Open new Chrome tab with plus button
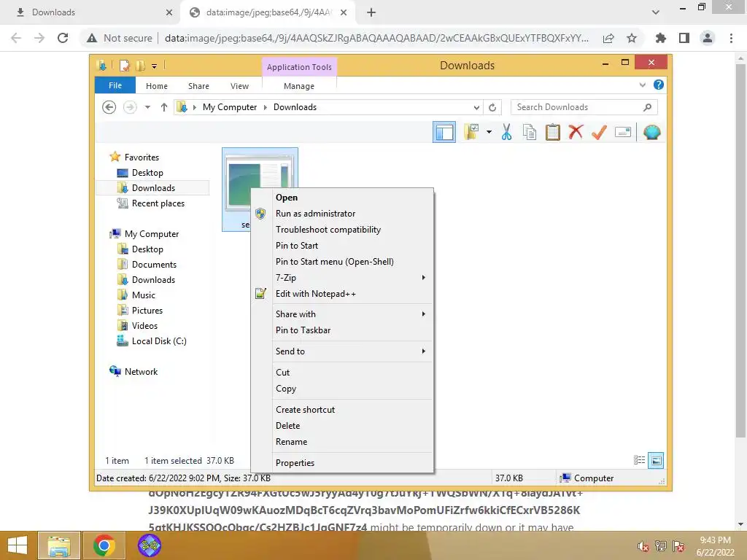This screenshot has height=560, width=747. pos(371,12)
